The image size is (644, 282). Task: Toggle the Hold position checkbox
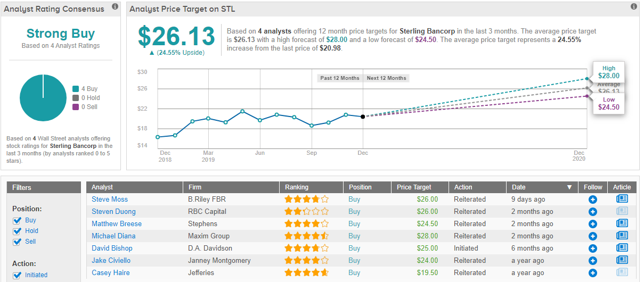[17, 231]
